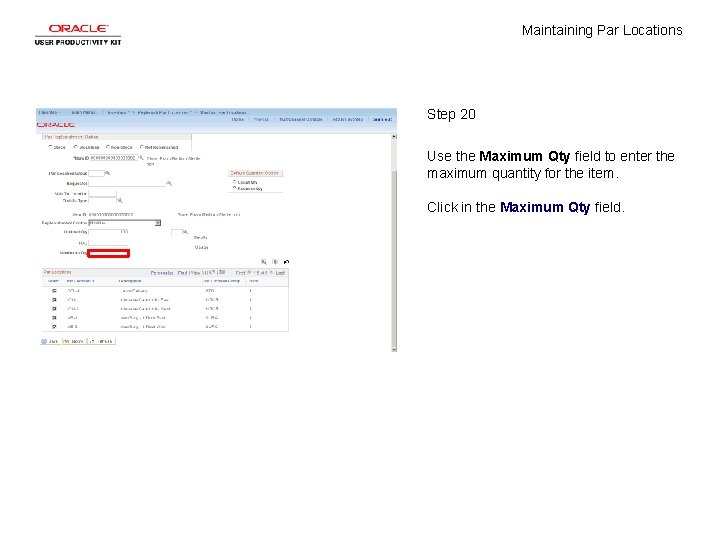
Task: Click the page scrollbar down arrow
Action: [x=394, y=349]
